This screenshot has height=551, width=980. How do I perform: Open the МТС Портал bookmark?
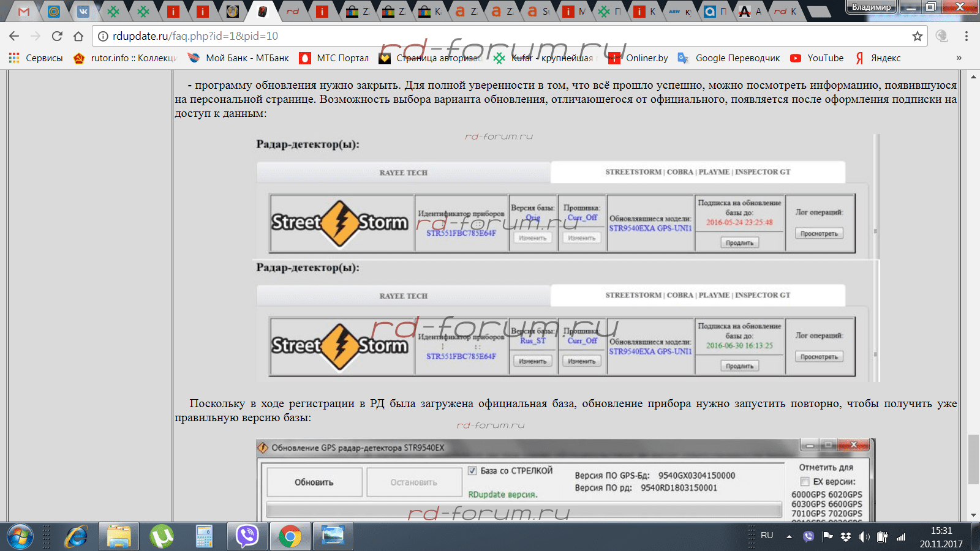334,58
